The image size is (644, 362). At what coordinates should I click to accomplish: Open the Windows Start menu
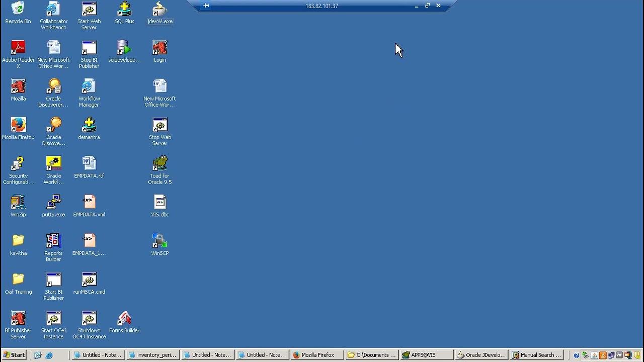[14, 355]
